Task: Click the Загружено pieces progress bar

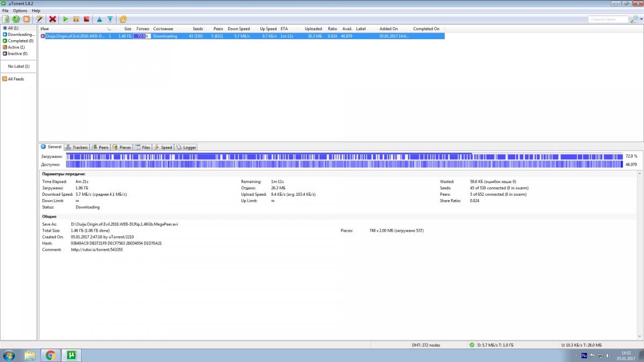Action: tap(344, 156)
